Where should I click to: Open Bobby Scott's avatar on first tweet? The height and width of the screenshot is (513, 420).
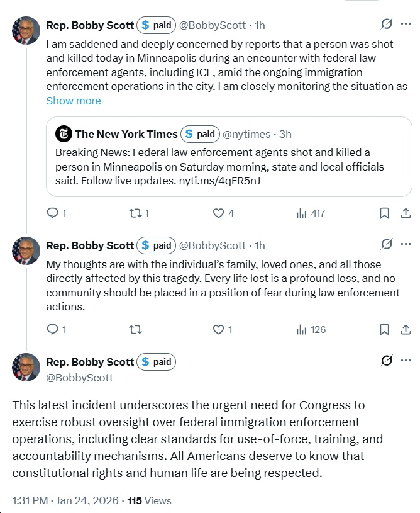[x=26, y=30]
